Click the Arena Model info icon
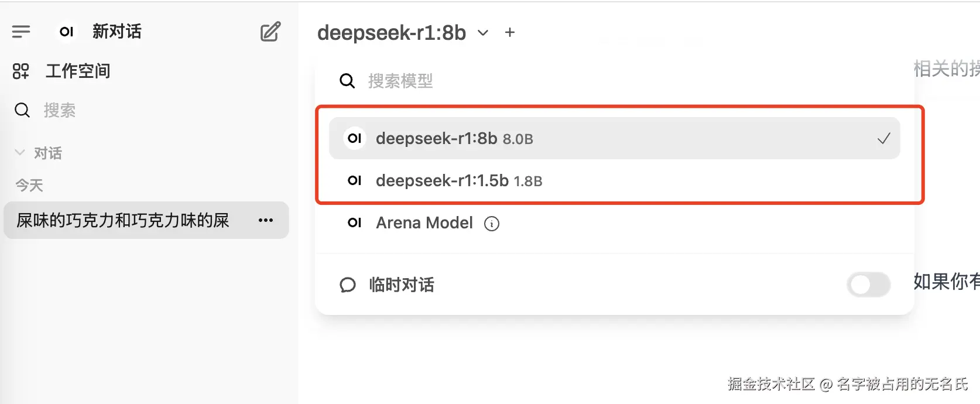Viewport: 980px width, 404px height. (x=492, y=223)
